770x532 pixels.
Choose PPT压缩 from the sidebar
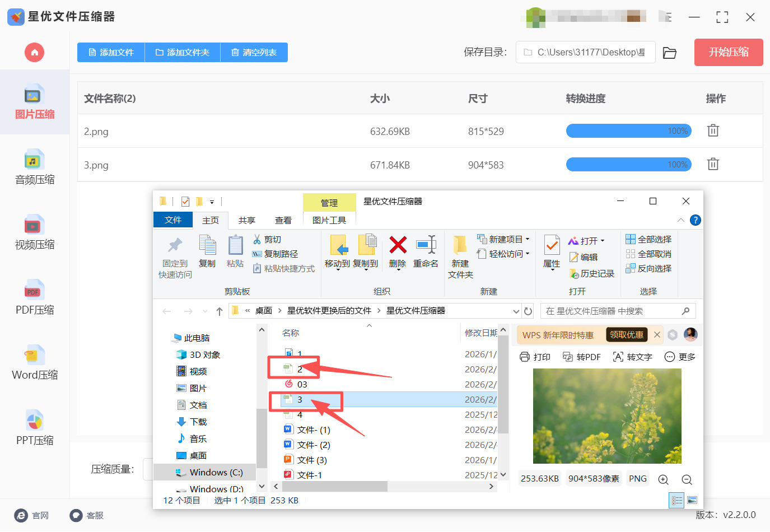tap(35, 428)
